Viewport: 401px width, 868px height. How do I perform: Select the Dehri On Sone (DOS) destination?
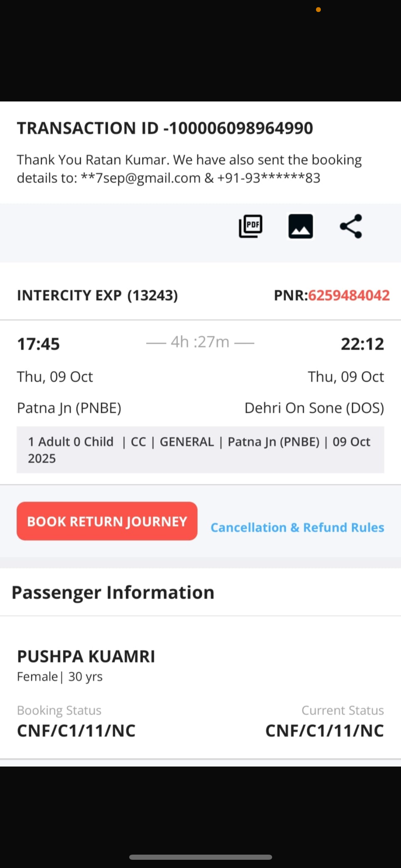click(x=314, y=408)
